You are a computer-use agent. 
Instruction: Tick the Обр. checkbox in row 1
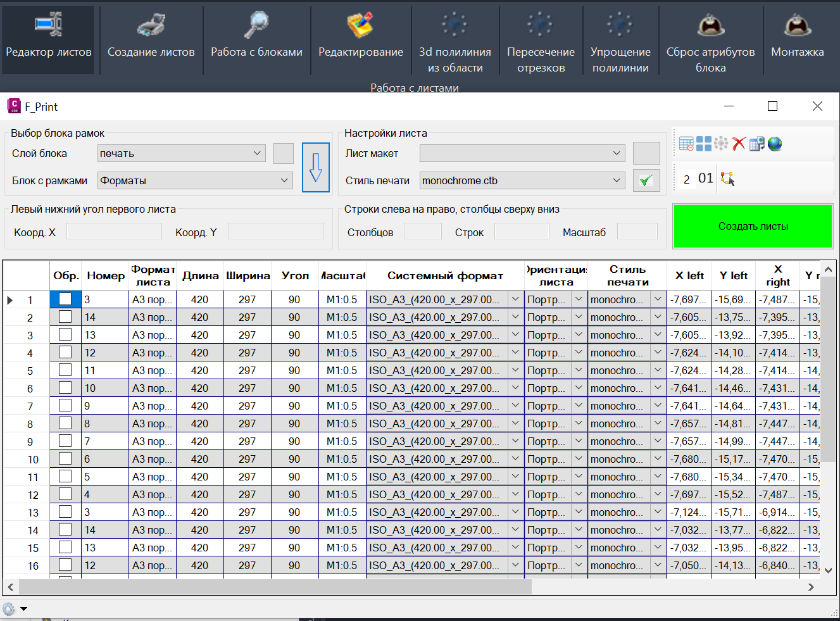65,299
